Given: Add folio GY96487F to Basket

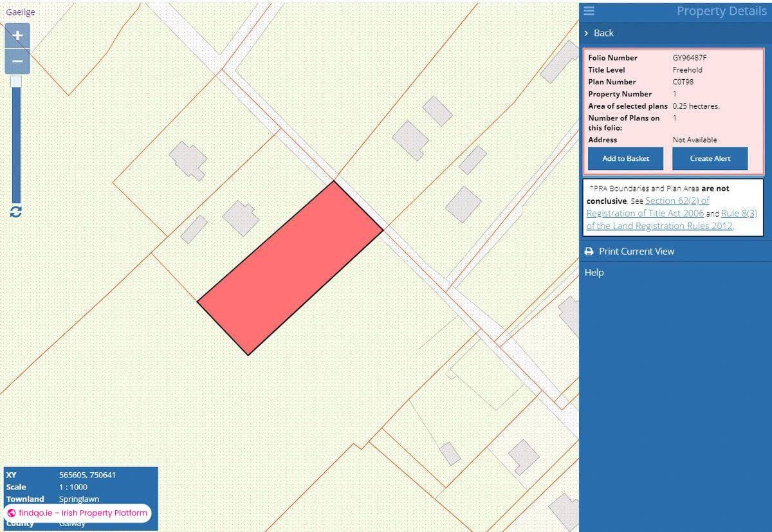Looking at the screenshot, I should (x=625, y=158).
